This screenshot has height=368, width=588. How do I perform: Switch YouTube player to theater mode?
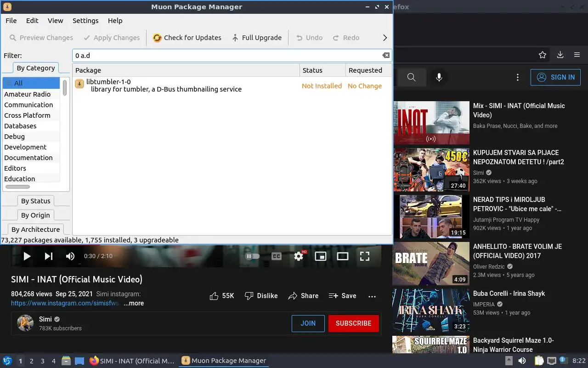click(x=343, y=256)
